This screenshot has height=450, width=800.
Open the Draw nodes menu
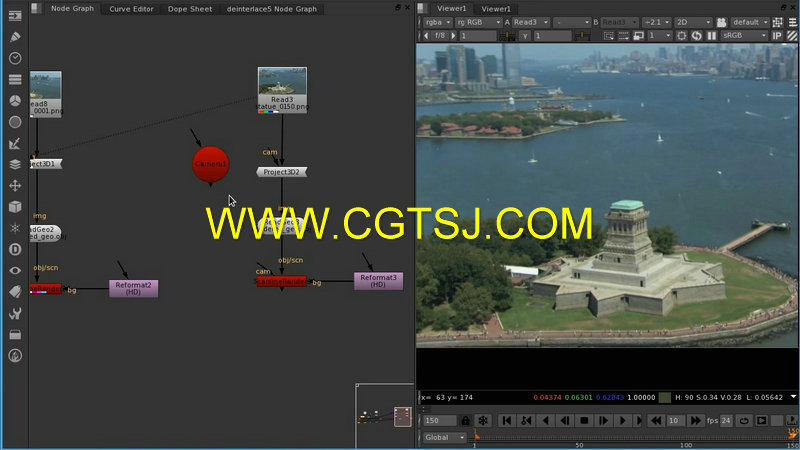pyautogui.click(x=15, y=37)
